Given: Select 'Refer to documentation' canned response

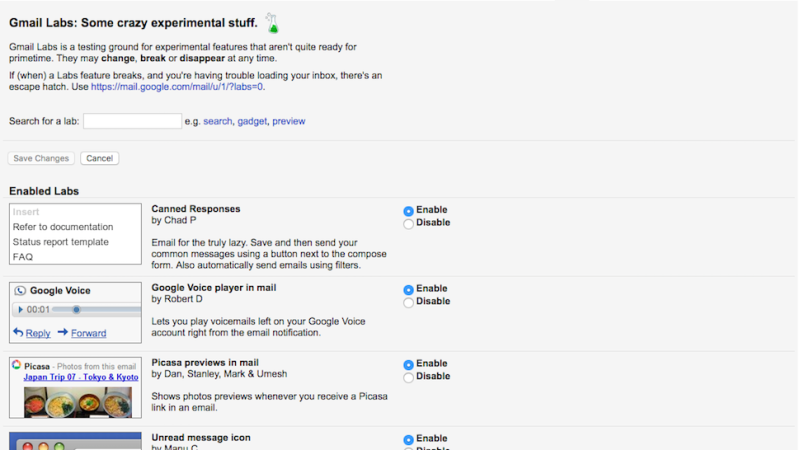Looking at the screenshot, I should 63,227.
